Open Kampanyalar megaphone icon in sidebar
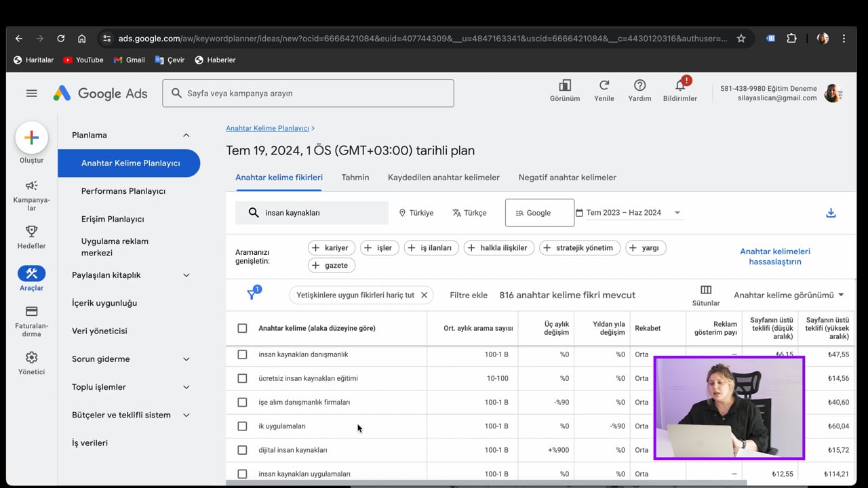Image resolution: width=868 pixels, height=488 pixels. pyautogui.click(x=32, y=186)
